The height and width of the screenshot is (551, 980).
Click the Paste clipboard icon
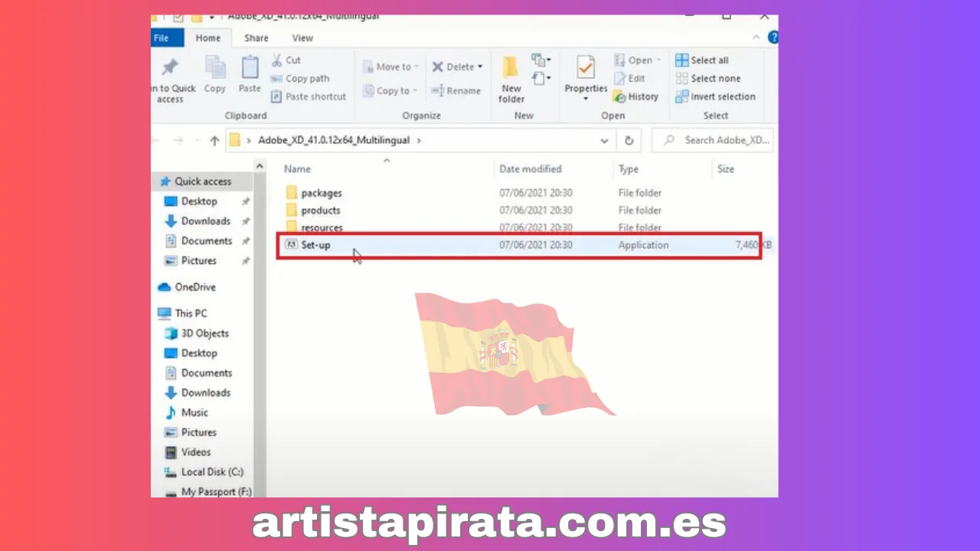(x=250, y=67)
